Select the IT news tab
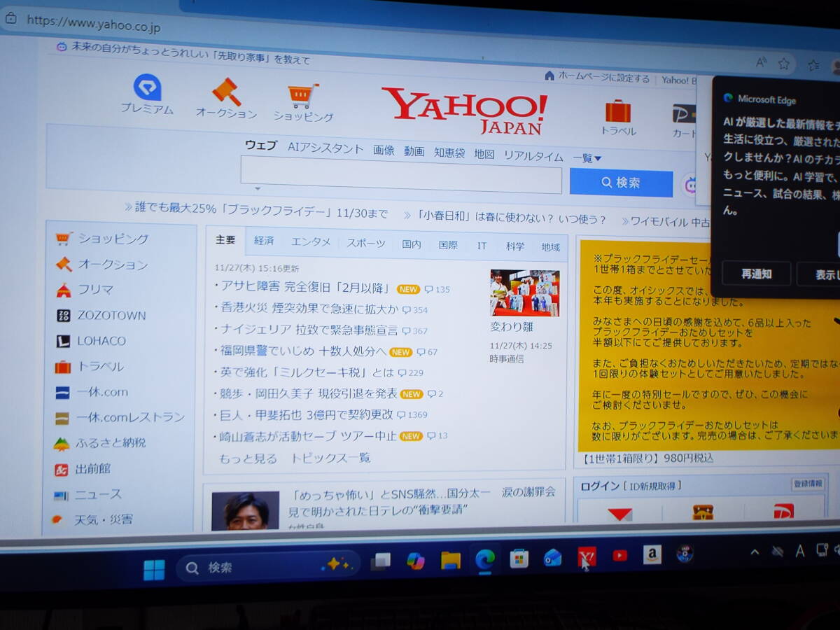The height and width of the screenshot is (630, 840). click(482, 246)
